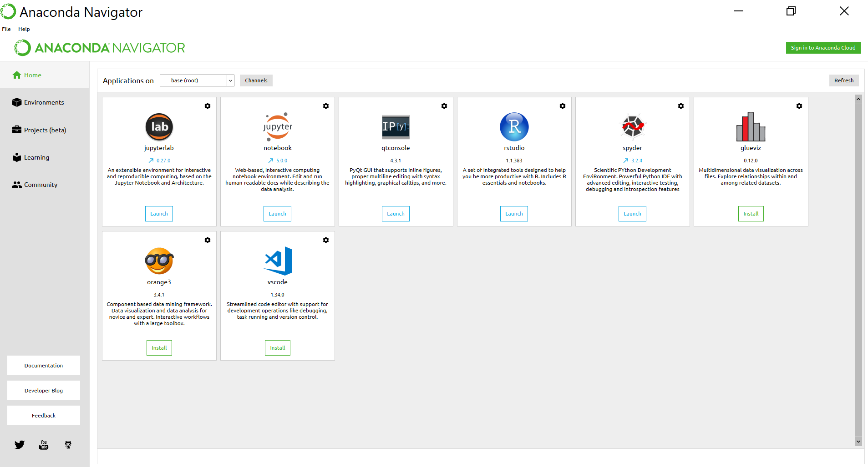Open the GitHub octocat icon
Image resolution: width=868 pixels, height=467 pixels.
click(x=68, y=445)
